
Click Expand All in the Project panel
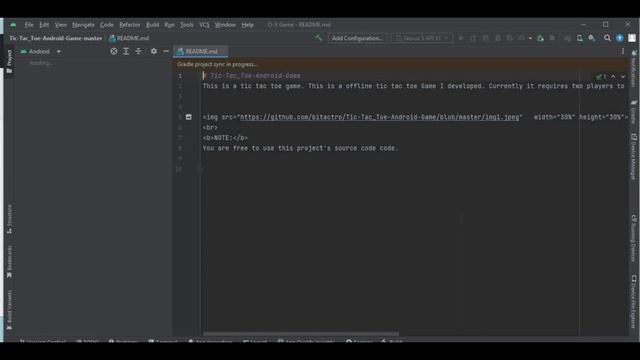point(126,51)
